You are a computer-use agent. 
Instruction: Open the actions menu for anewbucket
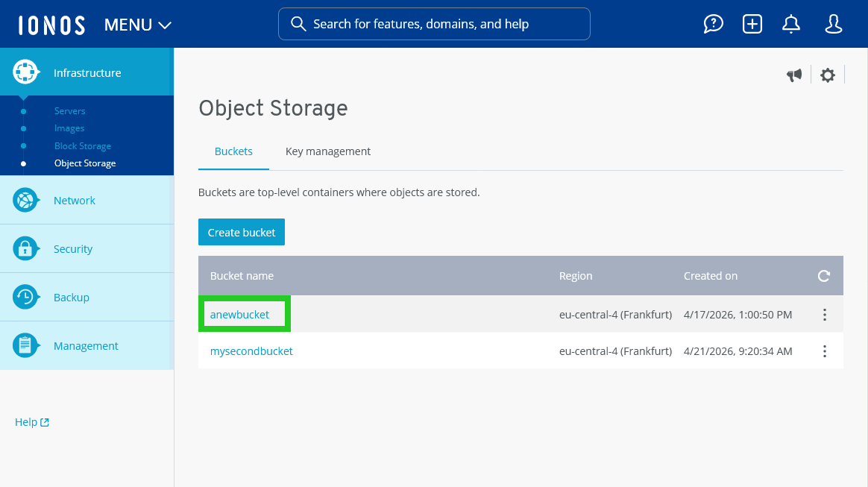click(x=825, y=315)
